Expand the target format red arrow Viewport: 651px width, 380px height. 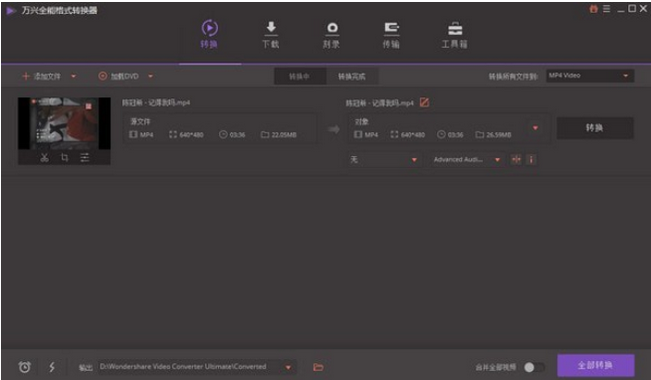point(535,128)
